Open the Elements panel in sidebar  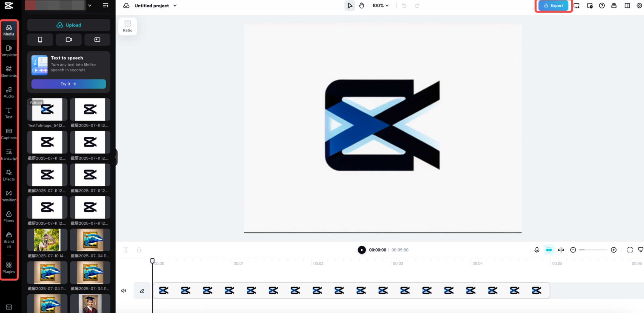pos(9,71)
